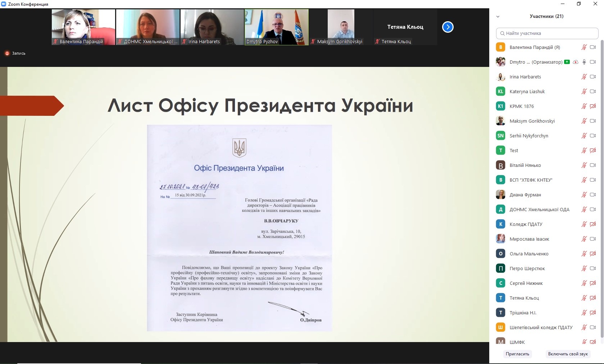Screen dimensions: 604x364
Task: Click the camera icon for Maksym Gorikhovskyi
Action: tap(593, 121)
